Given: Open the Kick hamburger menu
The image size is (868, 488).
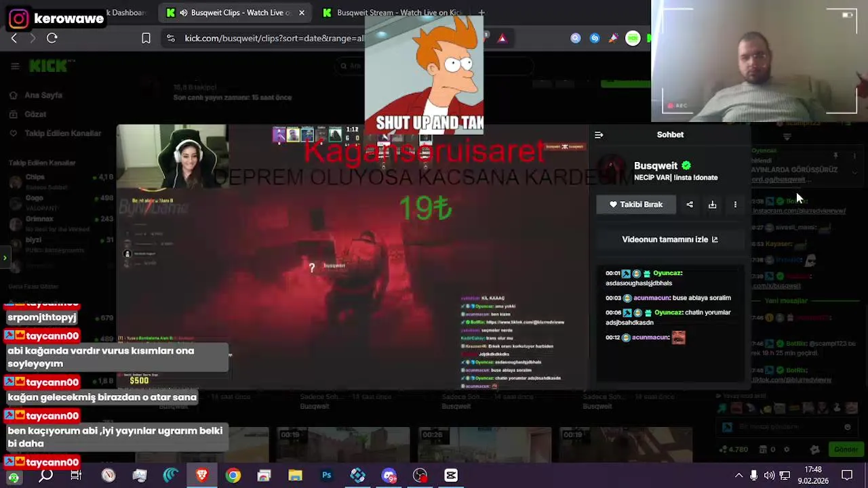Looking at the screenshot, I should tap(15, 66).
